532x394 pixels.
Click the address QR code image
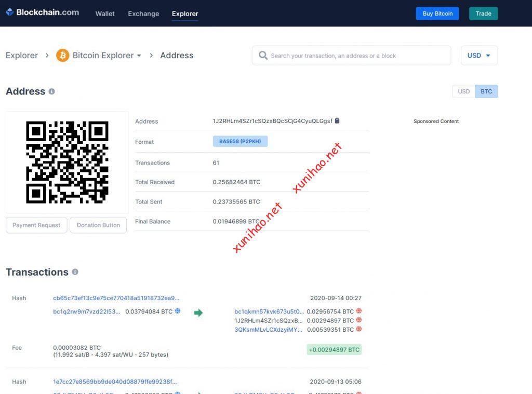coord(67,162)
